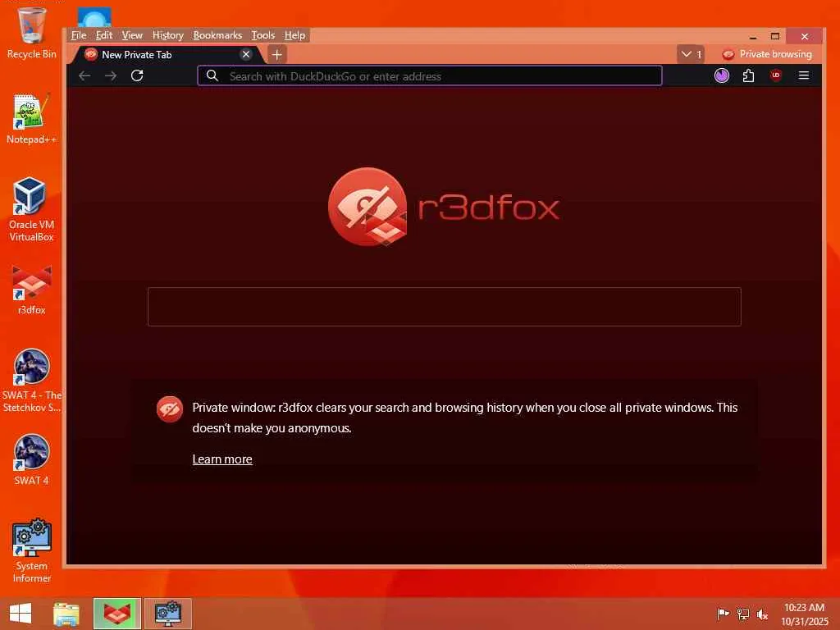Viewport: 840px width, 630px height.
Task: Open the Help menu
Action: (x=294, y=35)
